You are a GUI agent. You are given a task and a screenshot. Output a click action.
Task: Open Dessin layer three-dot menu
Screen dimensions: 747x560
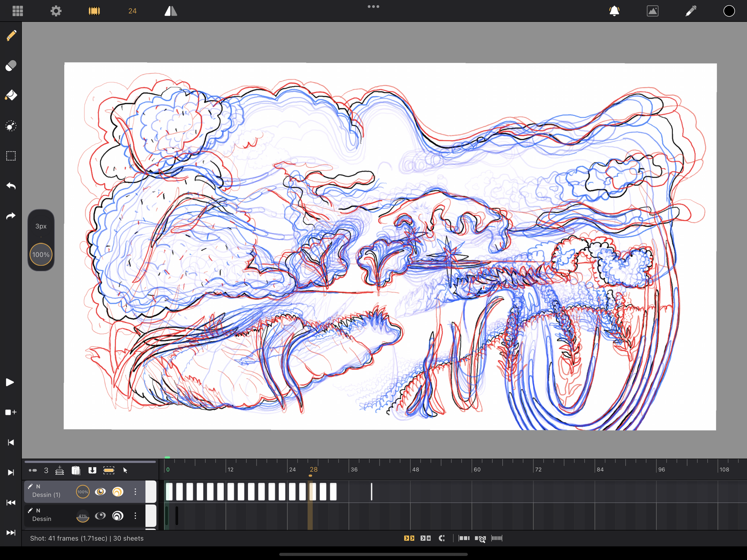point(135,516)
